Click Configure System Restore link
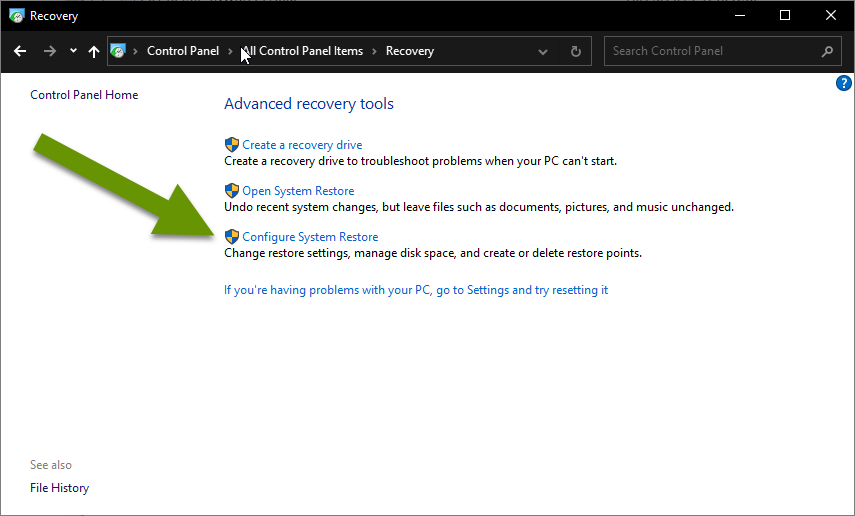 click(x=310, y=237)
